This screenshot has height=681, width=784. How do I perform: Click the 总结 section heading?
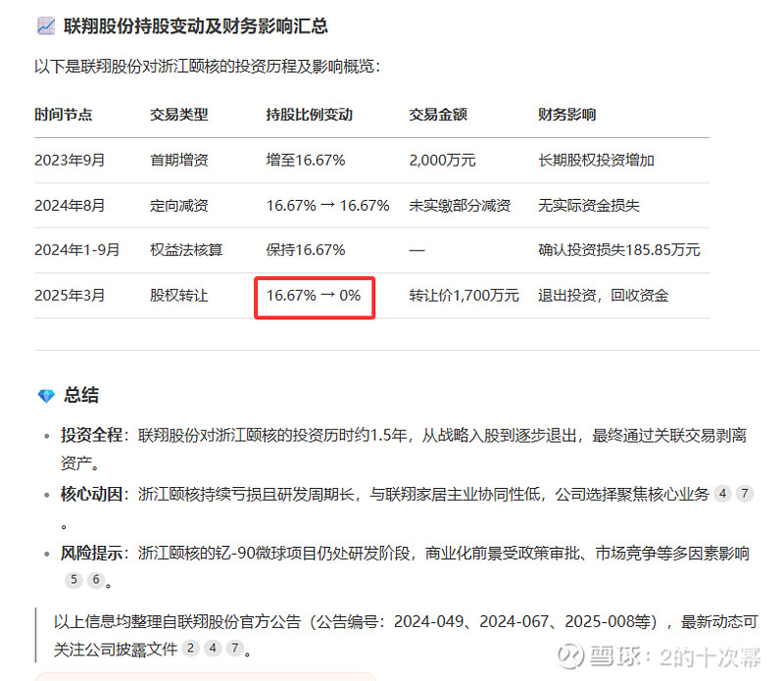[81, 395]
